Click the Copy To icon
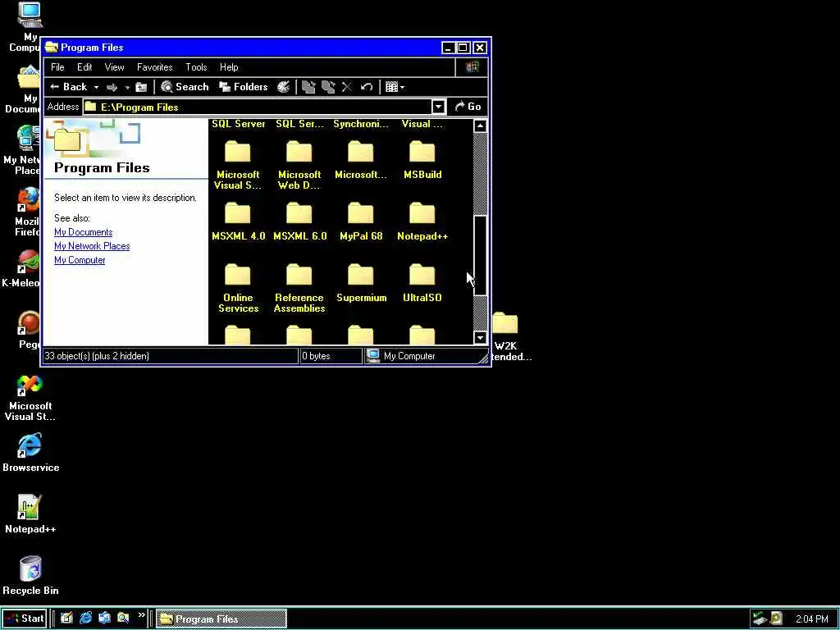840x630 pixels. pyautogui.click(x=328, y=87)
